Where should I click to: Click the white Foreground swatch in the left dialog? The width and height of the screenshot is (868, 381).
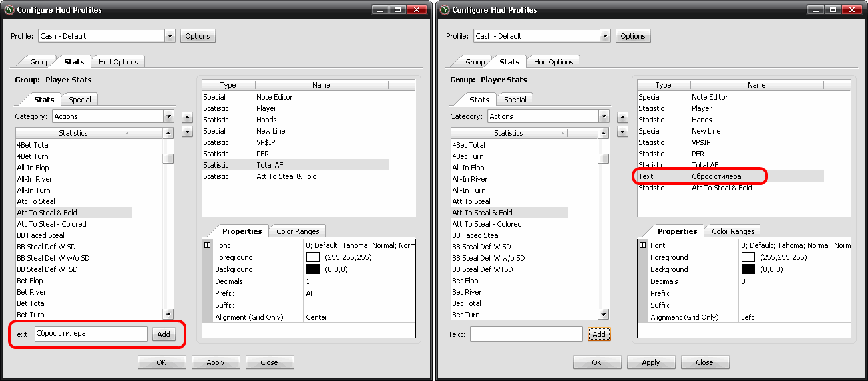click(x=313, y=257)
